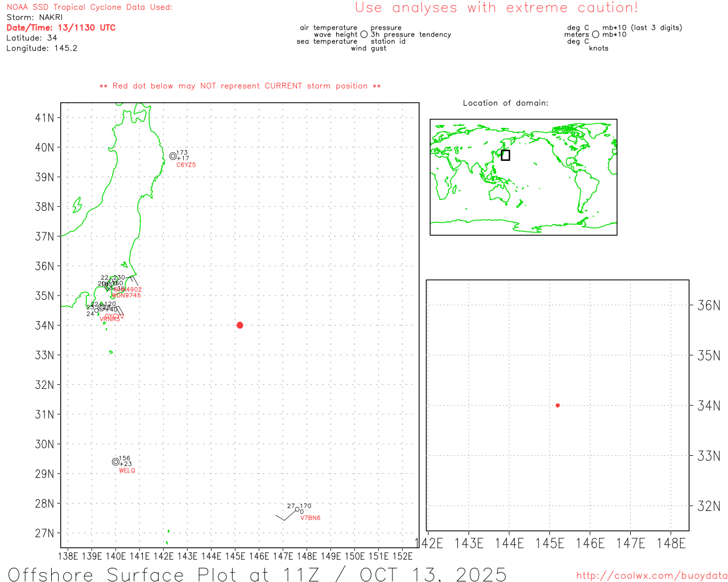Screen dimensions: 728x582
Task: Open the coolwx.com/buoydata link
Action: click(x=651, y=576)
